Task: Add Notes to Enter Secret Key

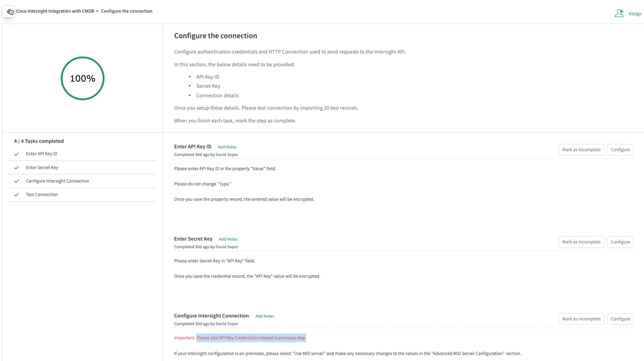Action: pos(228,239)
